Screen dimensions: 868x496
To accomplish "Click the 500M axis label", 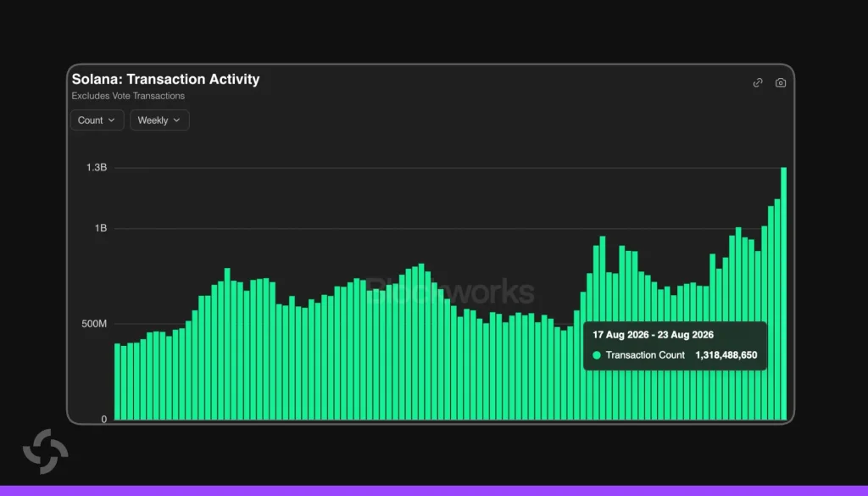I will pyautogui.click(x=94, y=324).
